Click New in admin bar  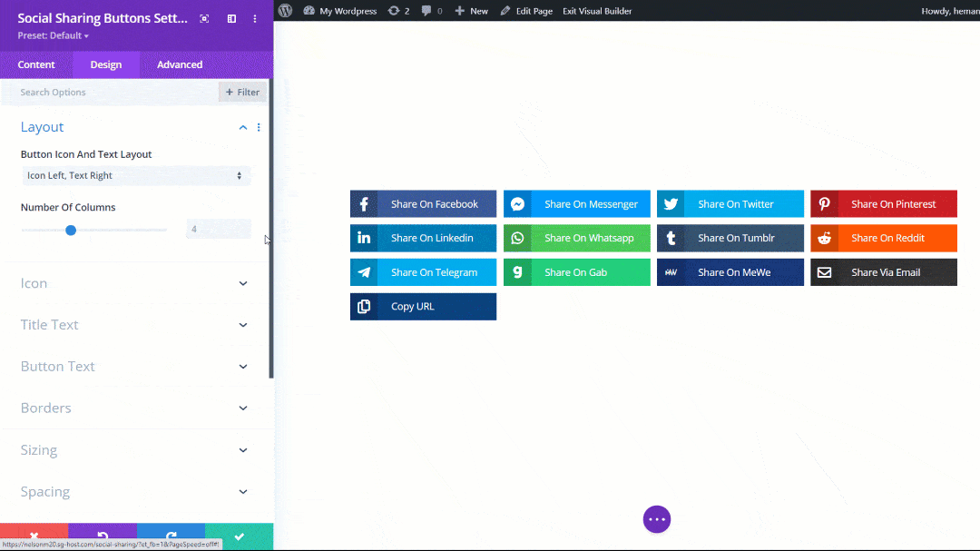point(471,11)
